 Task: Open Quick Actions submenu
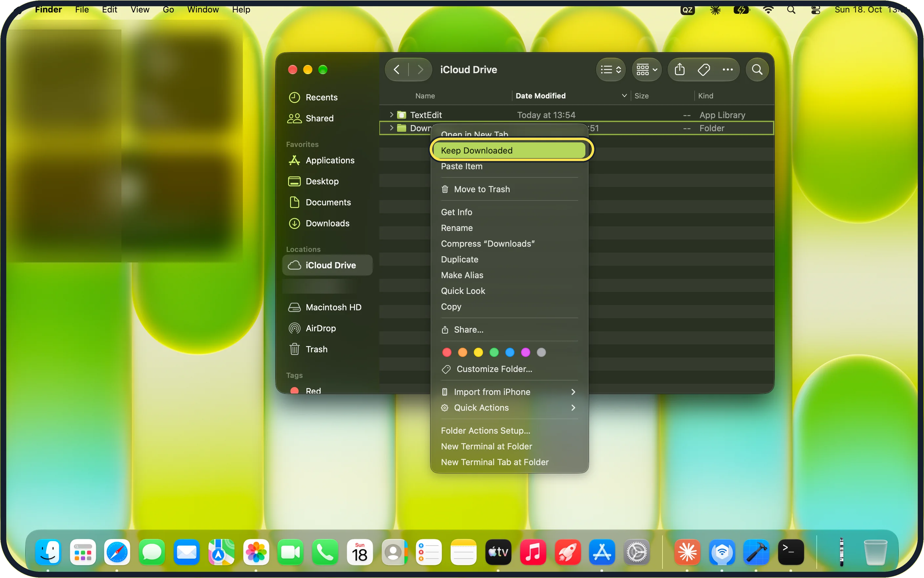coord(509,407)
